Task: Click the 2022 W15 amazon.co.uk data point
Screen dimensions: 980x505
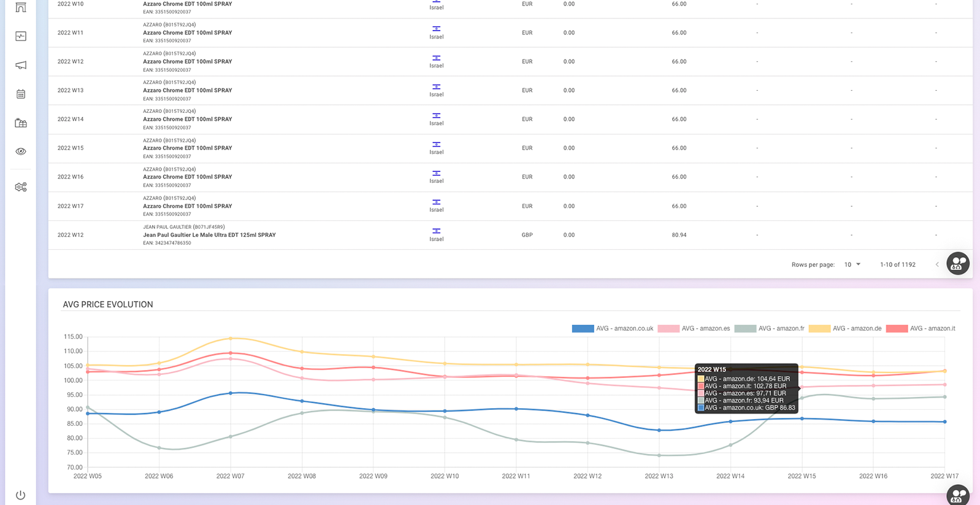Action: [802, 418]
